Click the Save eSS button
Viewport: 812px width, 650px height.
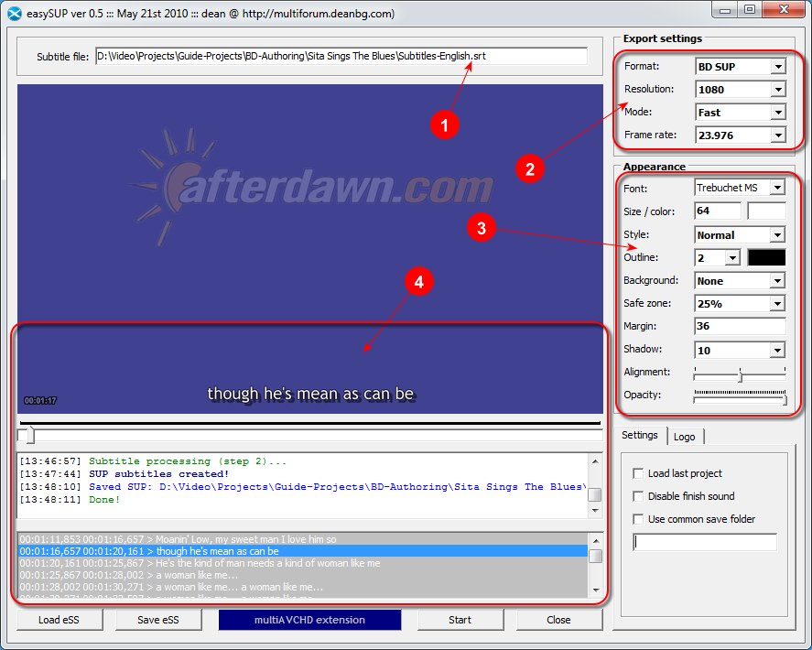point(158,620)
